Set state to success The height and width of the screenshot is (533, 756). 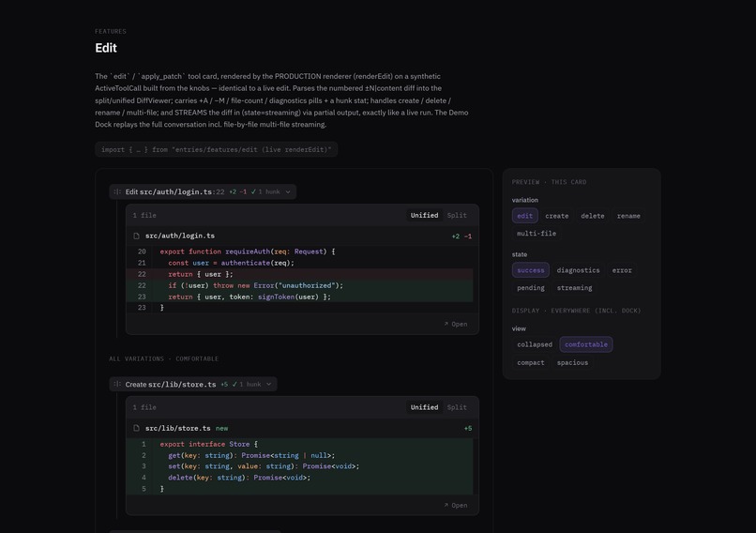coord(531,270)
